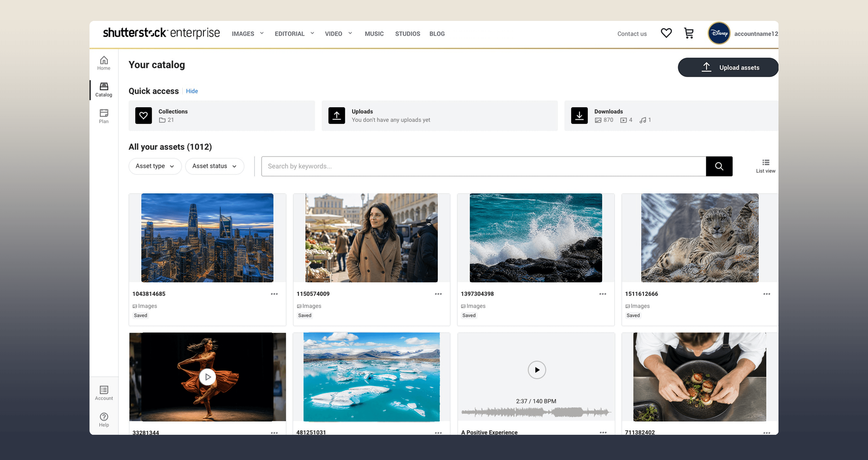Expand the Images menu chevron
868x460 pixels.
tap(262, 33)
